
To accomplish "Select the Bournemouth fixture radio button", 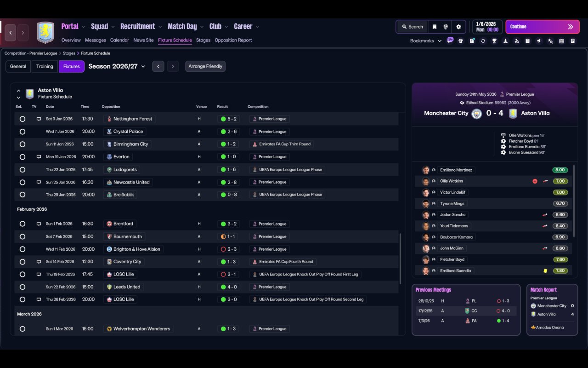I will (x=22, y=236).
